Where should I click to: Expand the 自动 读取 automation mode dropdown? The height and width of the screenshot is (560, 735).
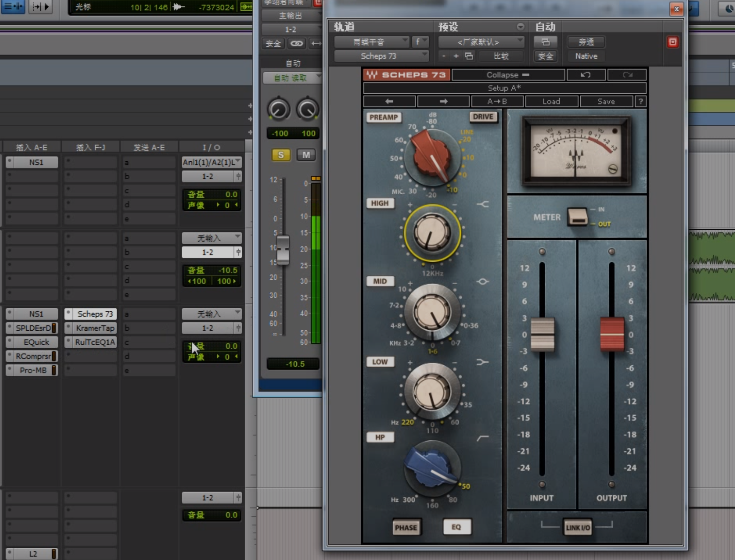tap(292, 78)
